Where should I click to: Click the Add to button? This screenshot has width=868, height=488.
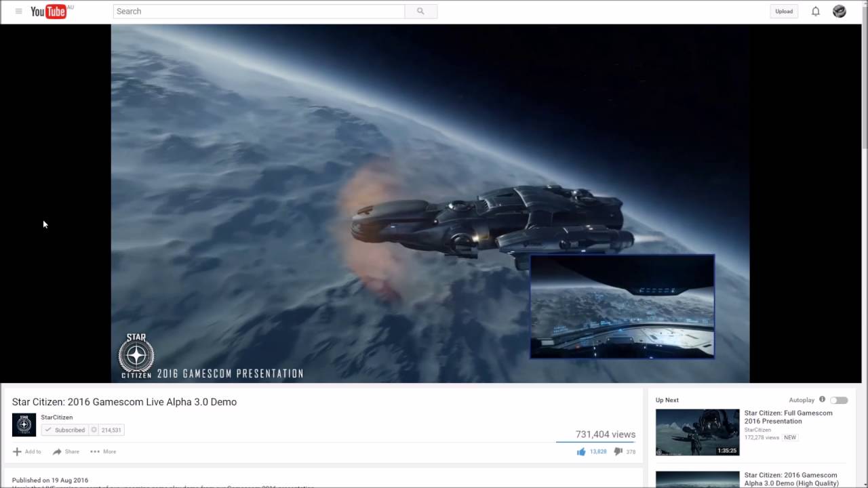27,451
